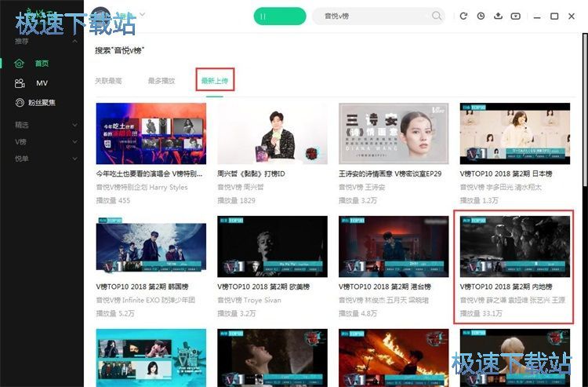
Task: Open the mini player mode icon
Action: (x=516, y=16)
